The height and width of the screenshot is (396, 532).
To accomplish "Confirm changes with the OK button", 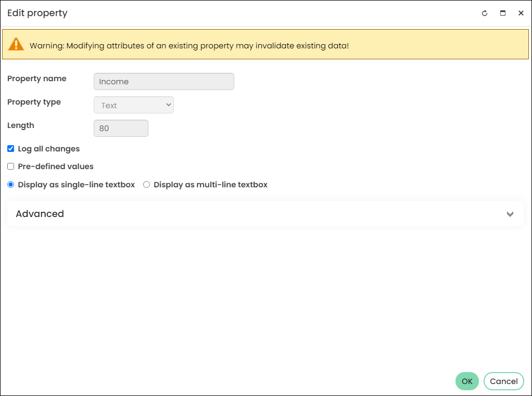I will click(467, 381).
